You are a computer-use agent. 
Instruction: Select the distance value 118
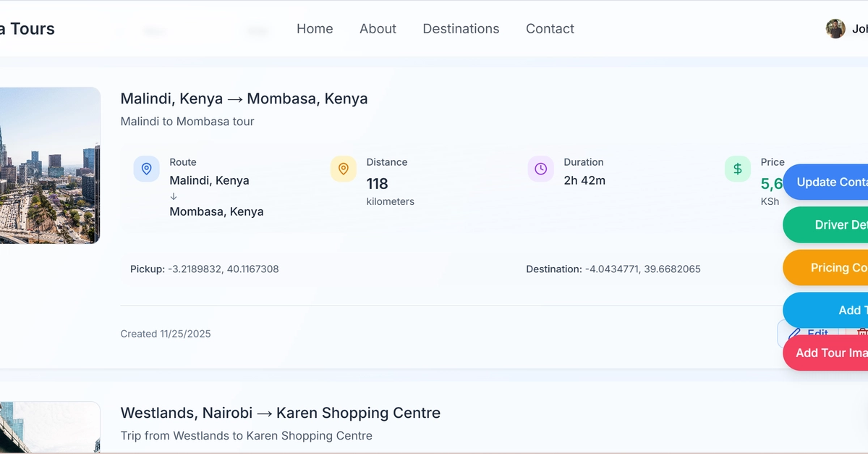point(377,184)
